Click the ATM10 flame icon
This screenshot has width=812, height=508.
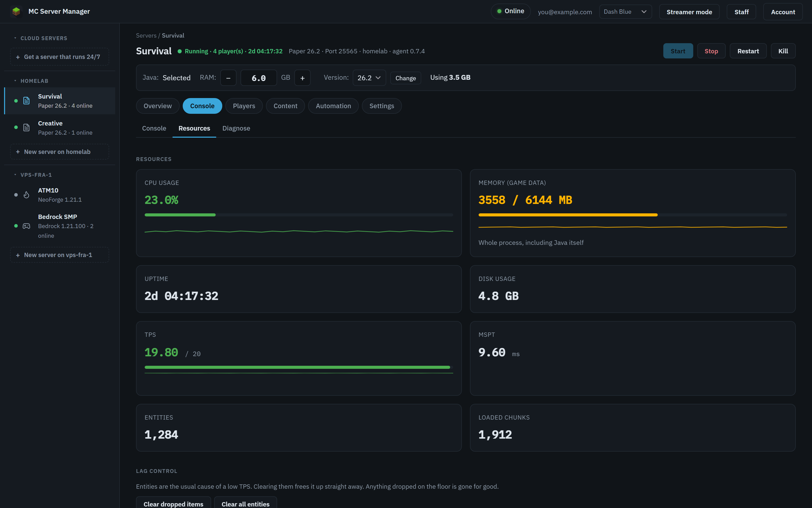coord(26,195)
